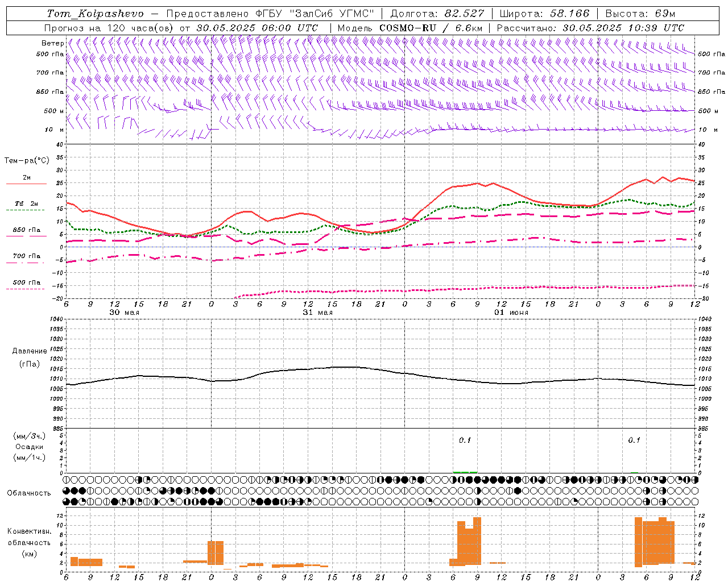Click the "10 м" label left of wind barbs
The width and height of the screenshot is (728, 582).
point(55,130)
